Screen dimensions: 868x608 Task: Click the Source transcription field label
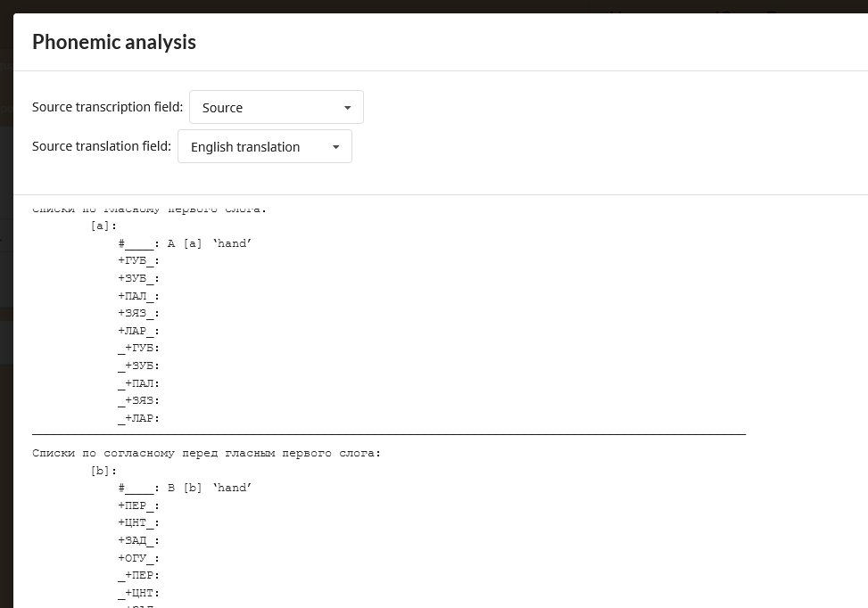107,107
